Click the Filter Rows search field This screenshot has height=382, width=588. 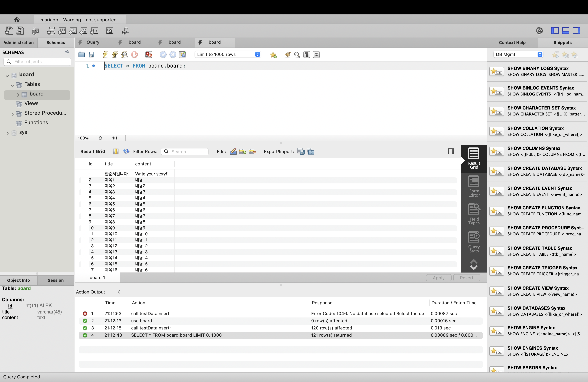tap(188, 151)
